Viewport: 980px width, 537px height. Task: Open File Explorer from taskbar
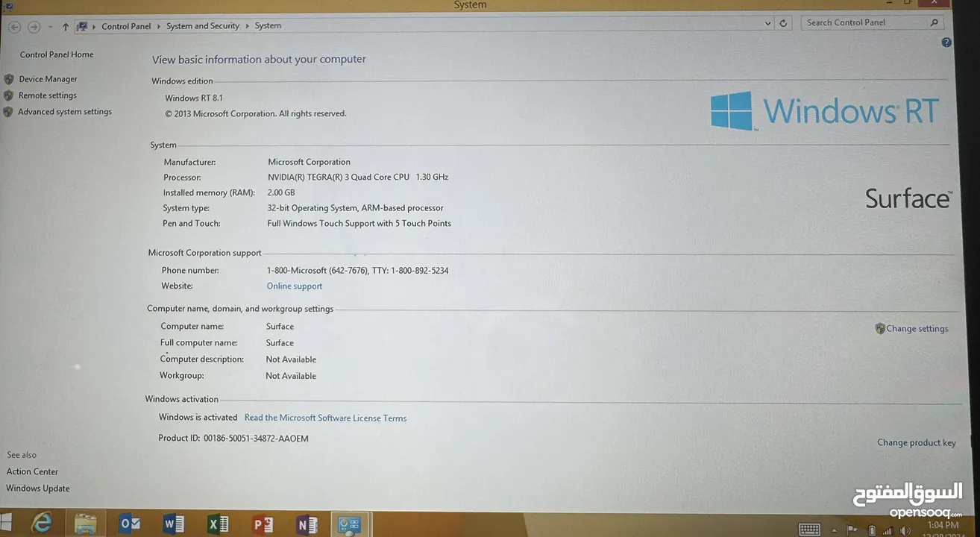click(86, 524)
